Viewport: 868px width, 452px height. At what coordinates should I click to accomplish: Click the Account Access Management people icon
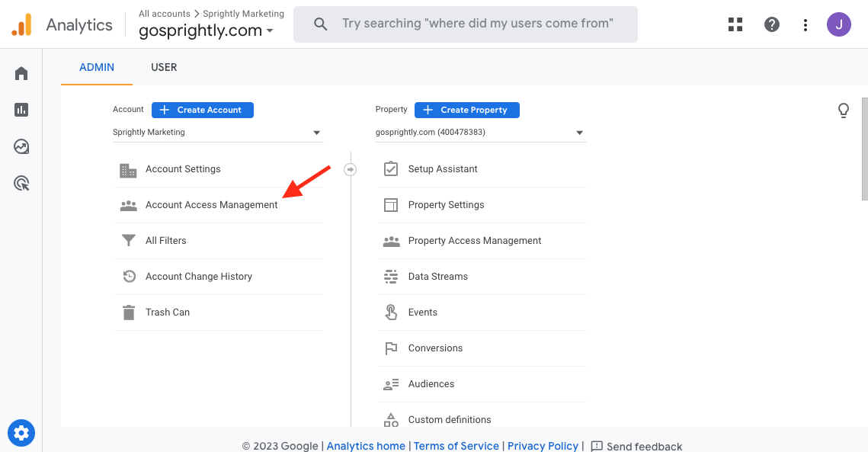point(129,206)
